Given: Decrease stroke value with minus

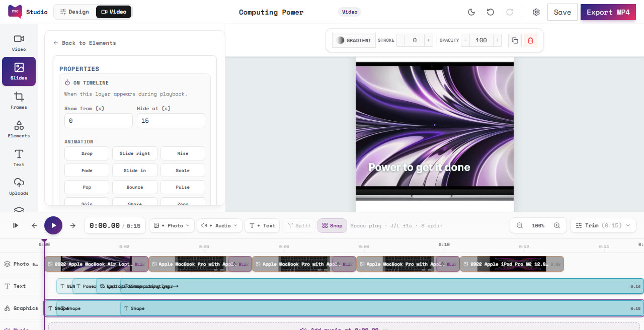Looking at the screenshot, I should (x=401, y=40).
